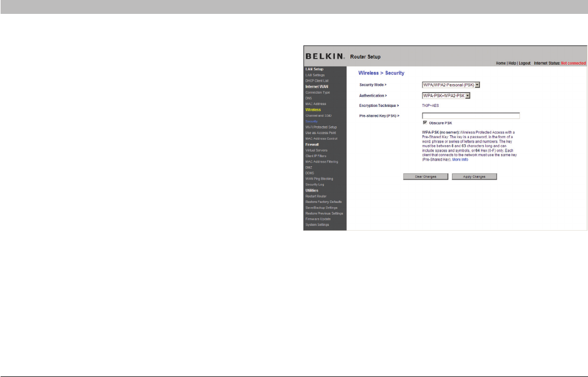Open Wi-Fi Protected Setup page
This screenshot has width=588, height=377.
321,127
